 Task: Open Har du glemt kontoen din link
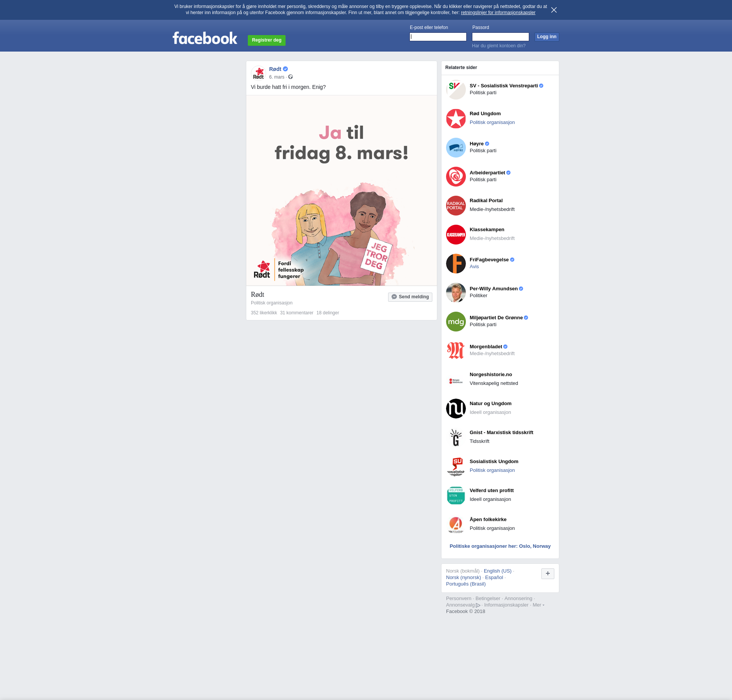point(499,46)
